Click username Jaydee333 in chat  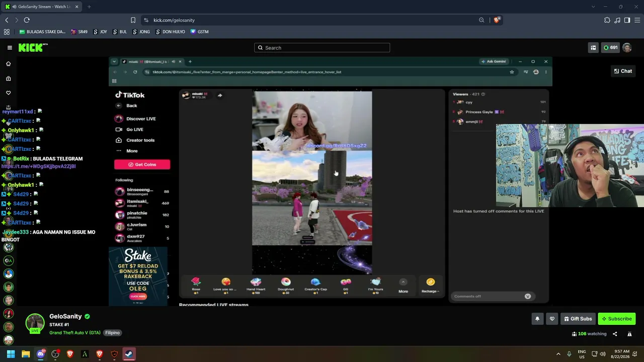coord(16,232)
